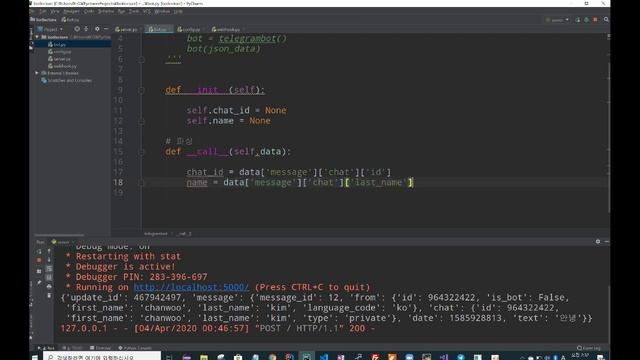Click the pin tab icon in Run panel
This screenshot has width=640, height=360.
click(x=39, y=282)
